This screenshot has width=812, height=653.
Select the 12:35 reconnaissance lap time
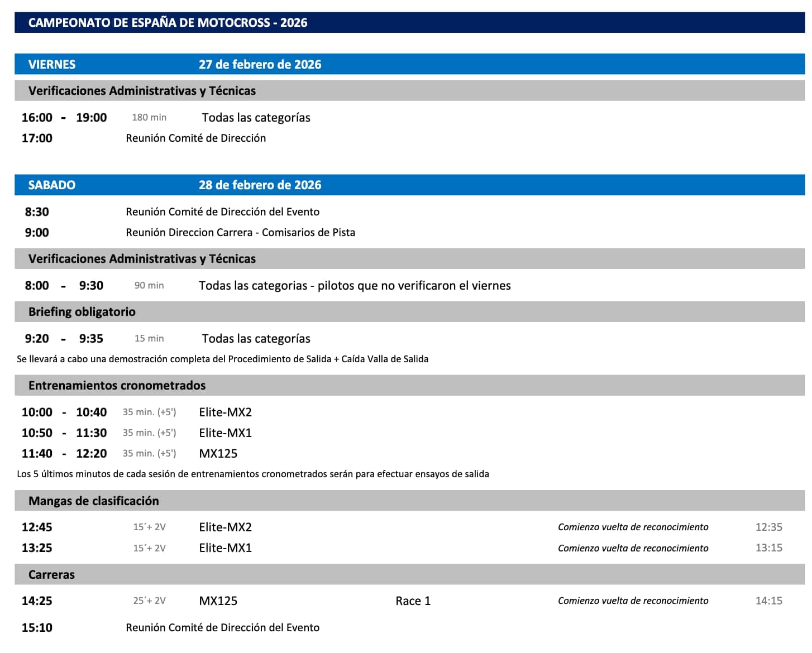tap(768, 527)
